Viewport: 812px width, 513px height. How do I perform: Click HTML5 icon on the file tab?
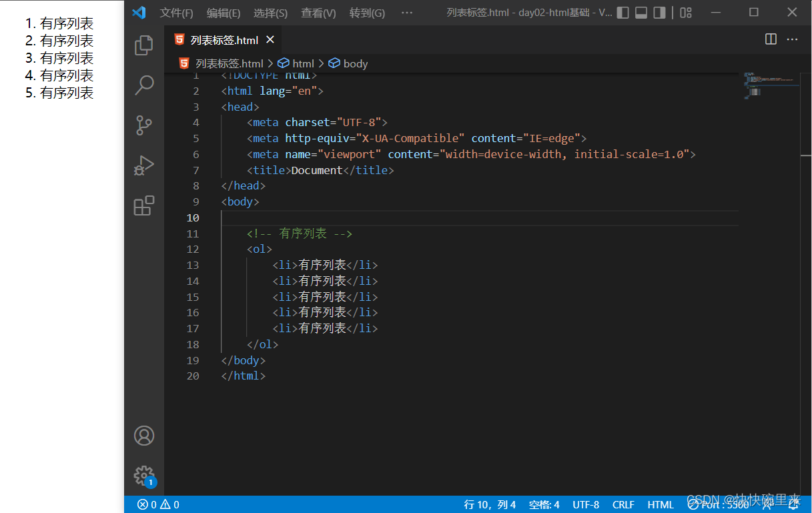pyautogui.click(x=179, y=39)
